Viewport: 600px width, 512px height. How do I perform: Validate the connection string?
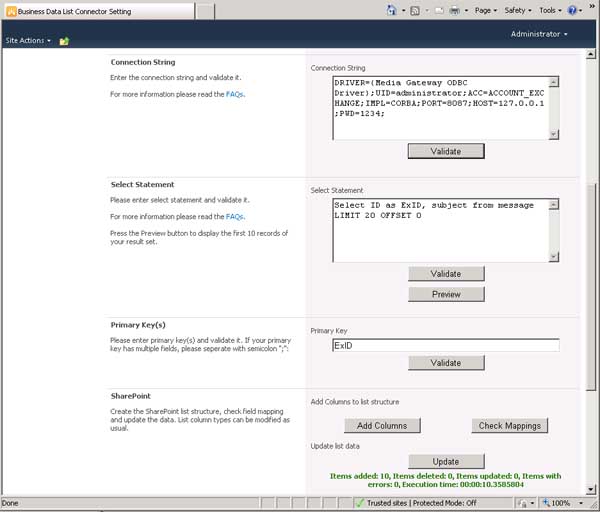click(x=446, y=151)
